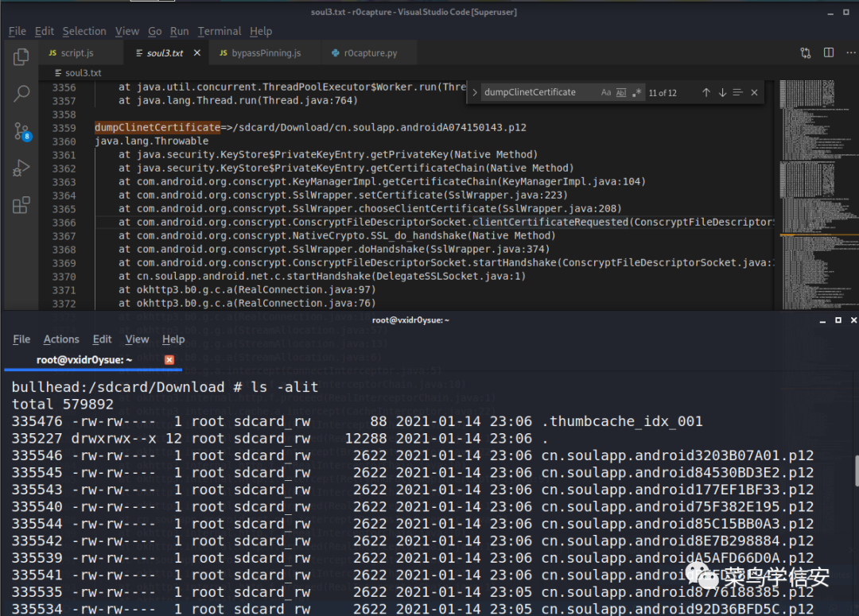Go to next match in find widget
Image resolution: width=859 pixels, height=616 pixels.
pos(722,92)
